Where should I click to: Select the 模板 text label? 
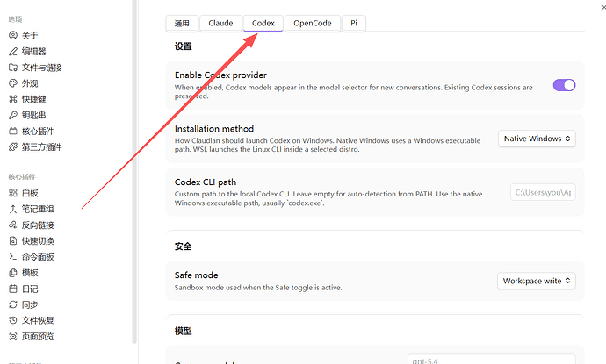click(x=30, y=273)
